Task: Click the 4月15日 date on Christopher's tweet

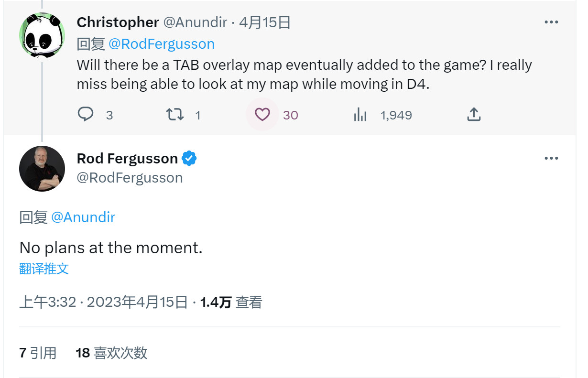Action: pyautogui.click(x=265, y=22)
